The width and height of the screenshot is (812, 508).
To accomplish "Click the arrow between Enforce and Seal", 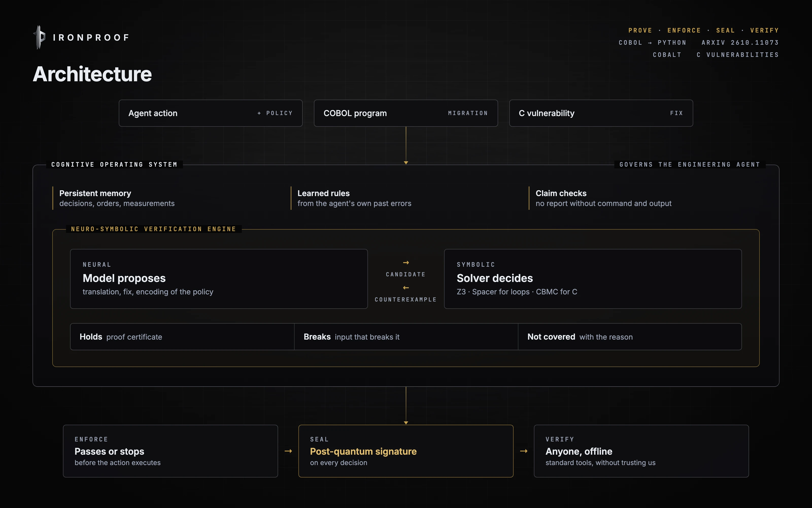I will pos(288,451).
